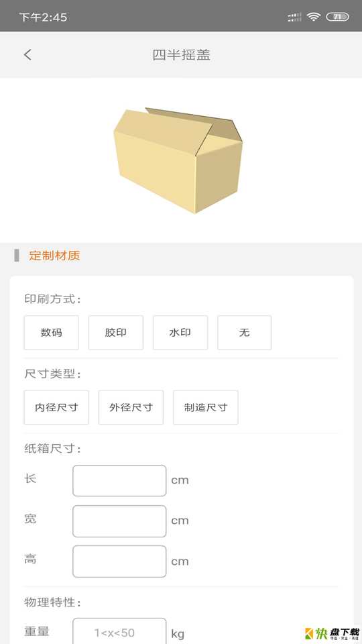Focus the 宽 width input field
362x644 pixels.
coord(119,521)
